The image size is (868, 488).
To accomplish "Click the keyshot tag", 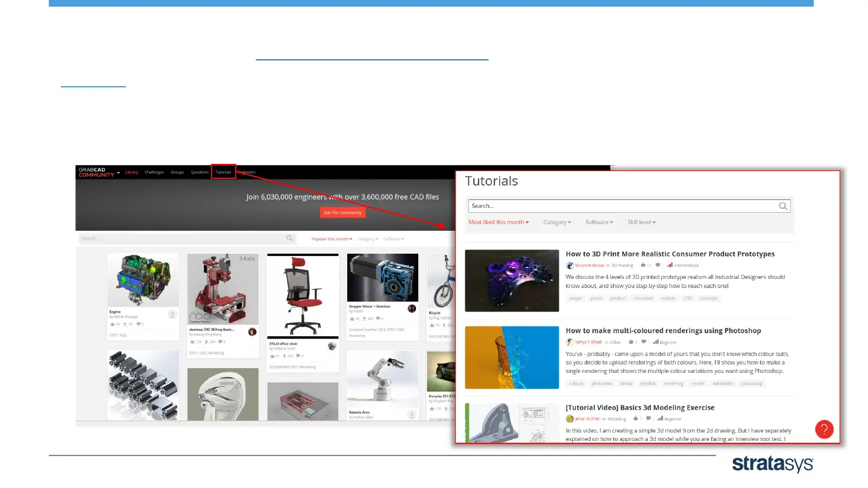I will coord(648,383).
